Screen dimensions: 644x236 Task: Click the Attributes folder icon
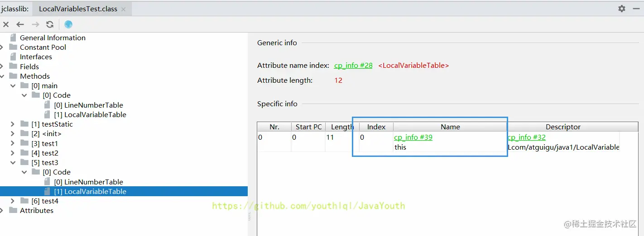point(13,210)
